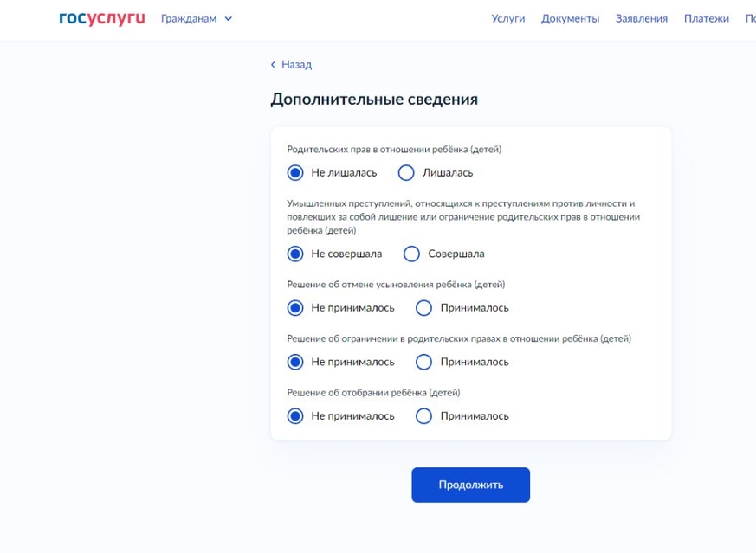Click the chevron next to Гражданам
This screenshot has height=553, width=756.
229,19
